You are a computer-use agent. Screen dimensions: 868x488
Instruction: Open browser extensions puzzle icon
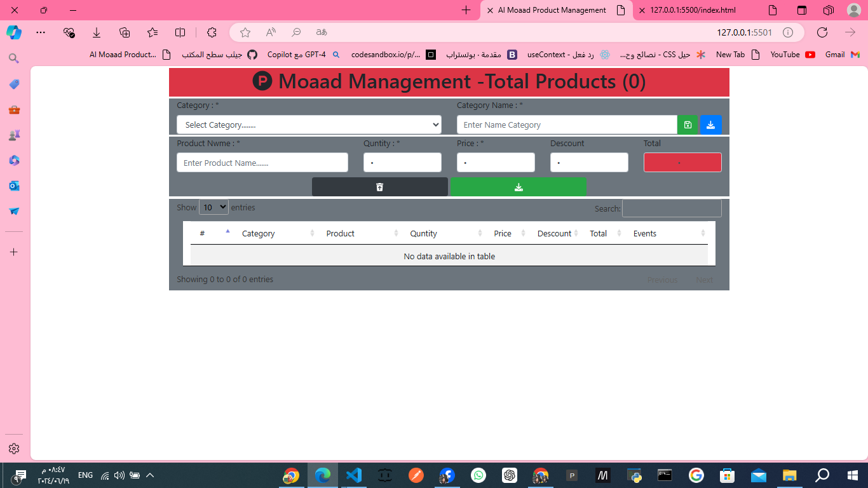point(212,32)
